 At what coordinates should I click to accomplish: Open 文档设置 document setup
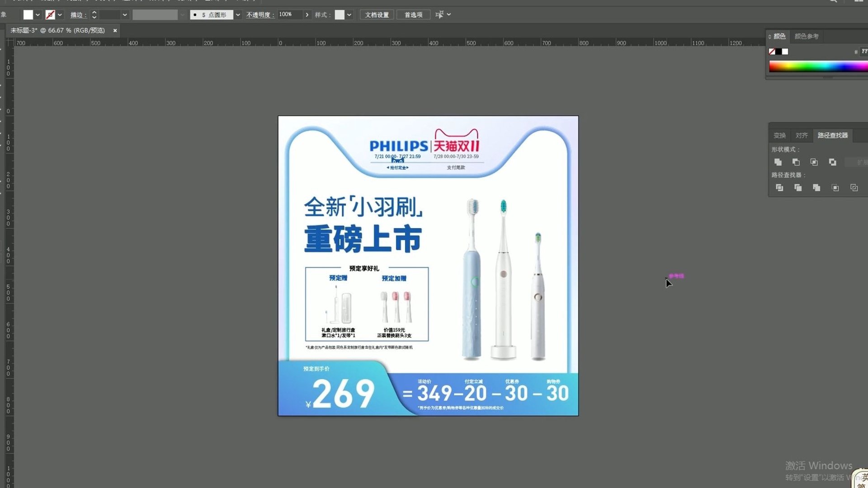[377, 15]
